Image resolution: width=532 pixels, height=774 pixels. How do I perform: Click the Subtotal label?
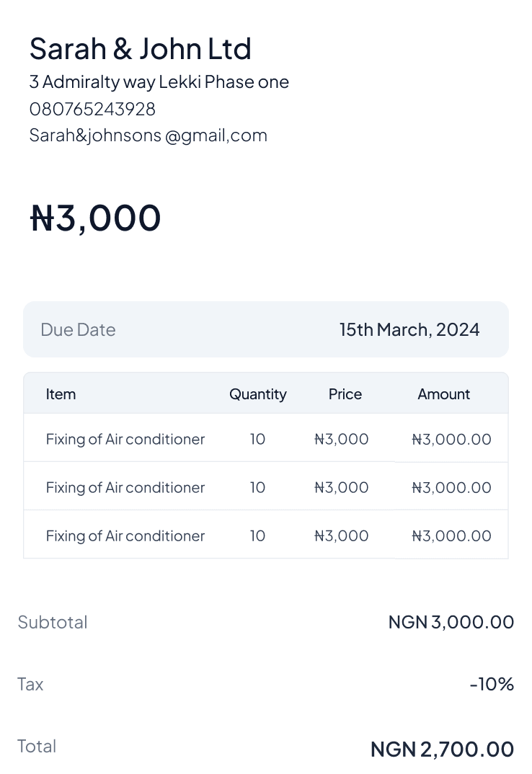pos(53,622)
